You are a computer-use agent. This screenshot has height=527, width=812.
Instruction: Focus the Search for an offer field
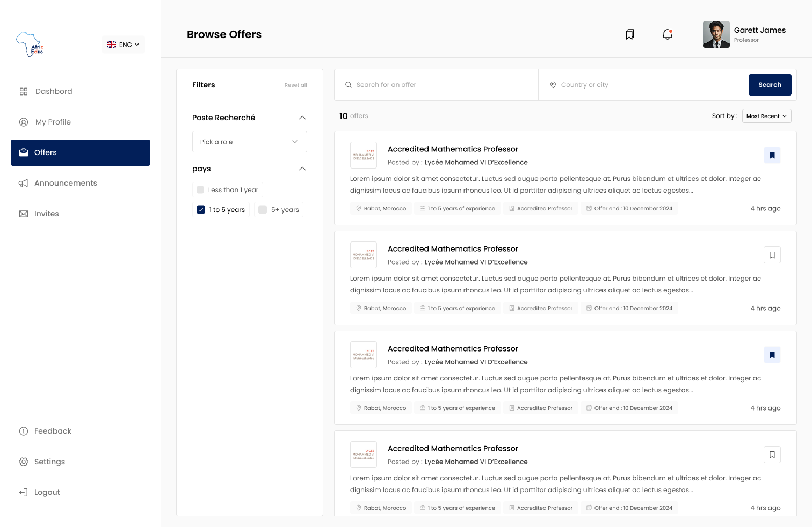436,85
